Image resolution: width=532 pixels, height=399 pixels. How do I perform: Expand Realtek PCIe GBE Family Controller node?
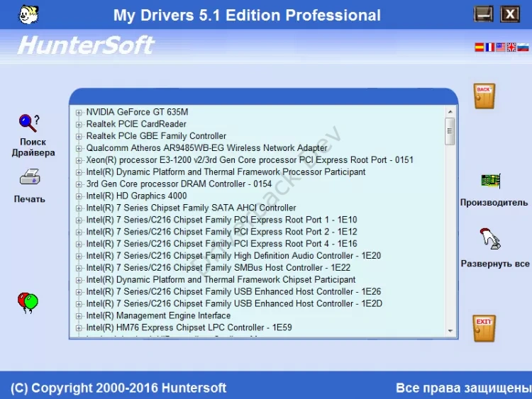pyautogui.click(x=79, y=136)
